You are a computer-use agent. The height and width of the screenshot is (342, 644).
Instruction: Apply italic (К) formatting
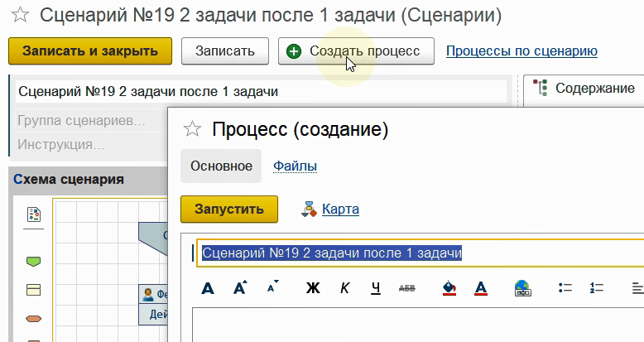pyautogui.click(x=345, y=288)
